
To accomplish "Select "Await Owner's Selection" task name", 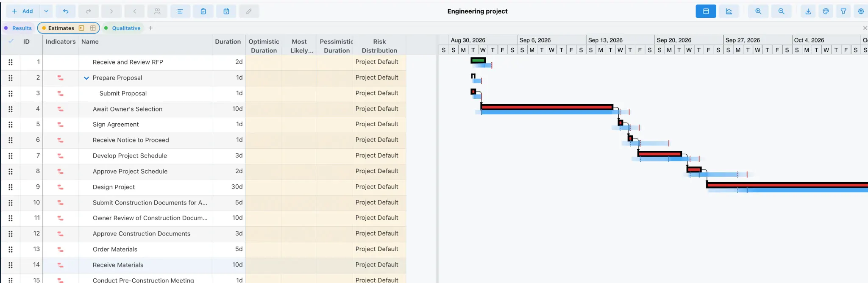I will tap(128, 109).
